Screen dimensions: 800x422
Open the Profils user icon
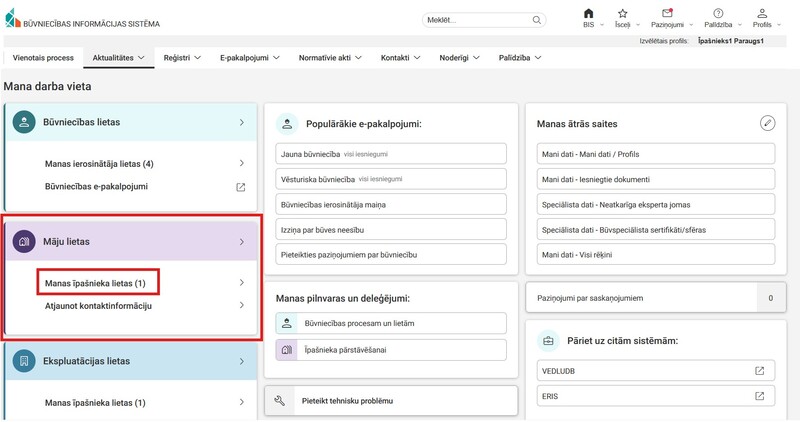762,13
